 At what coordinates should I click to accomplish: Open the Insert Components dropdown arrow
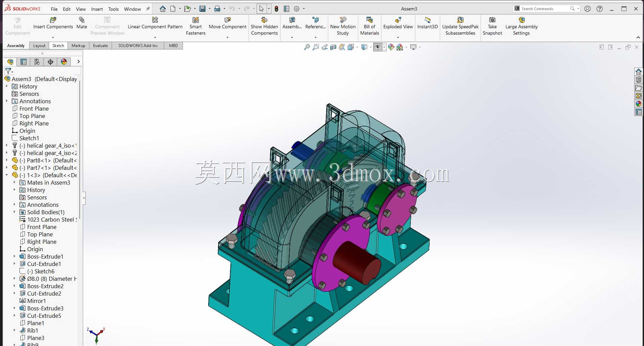(53, 37)
